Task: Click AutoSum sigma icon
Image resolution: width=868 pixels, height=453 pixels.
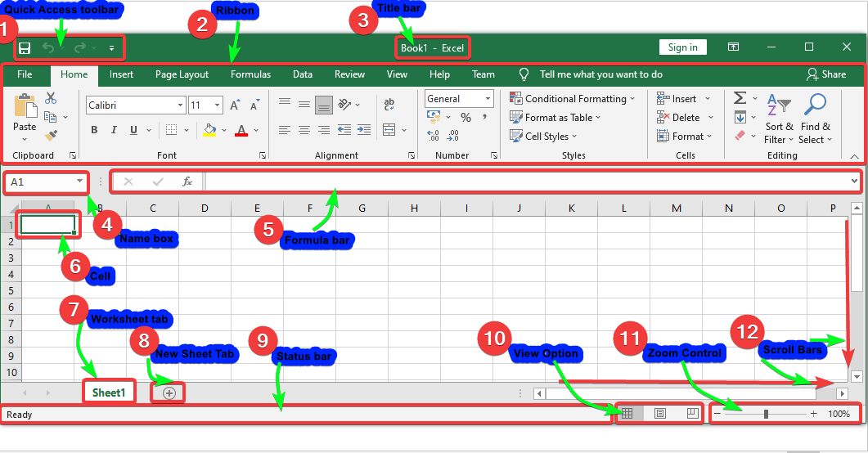Action: point(740,98)
